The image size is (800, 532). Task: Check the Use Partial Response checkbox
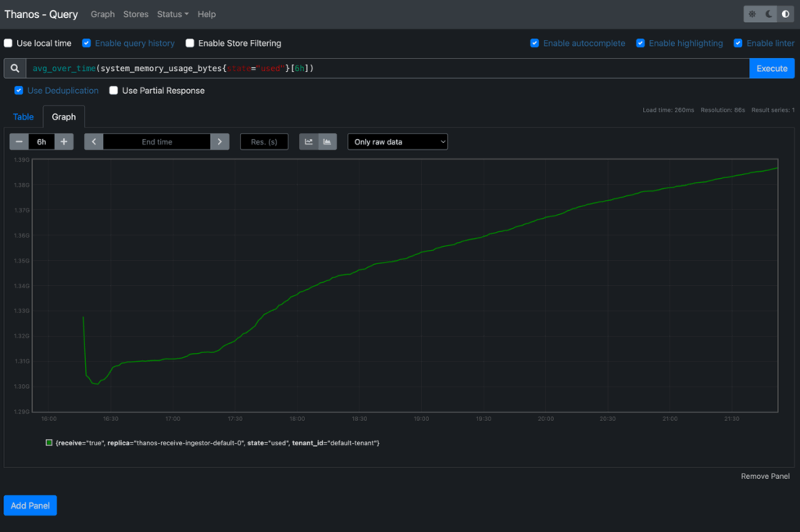114,91
